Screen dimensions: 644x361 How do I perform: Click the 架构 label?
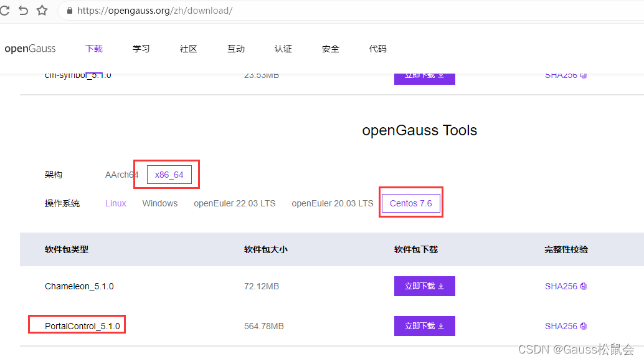[x=54, y=175]
